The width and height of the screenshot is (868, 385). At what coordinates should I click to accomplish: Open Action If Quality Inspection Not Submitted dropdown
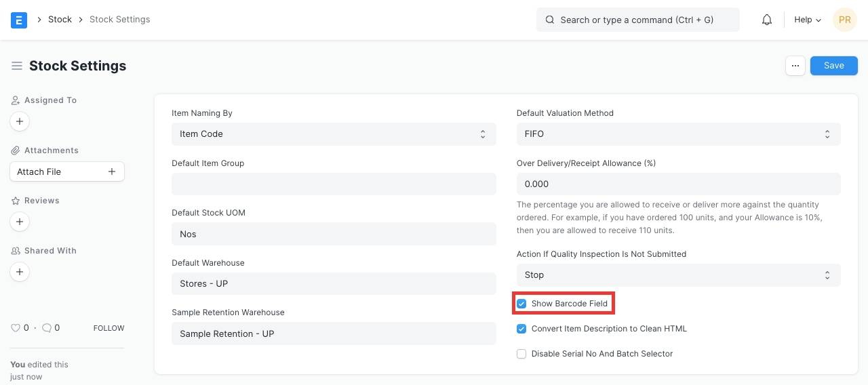click(x=678, y=275)
